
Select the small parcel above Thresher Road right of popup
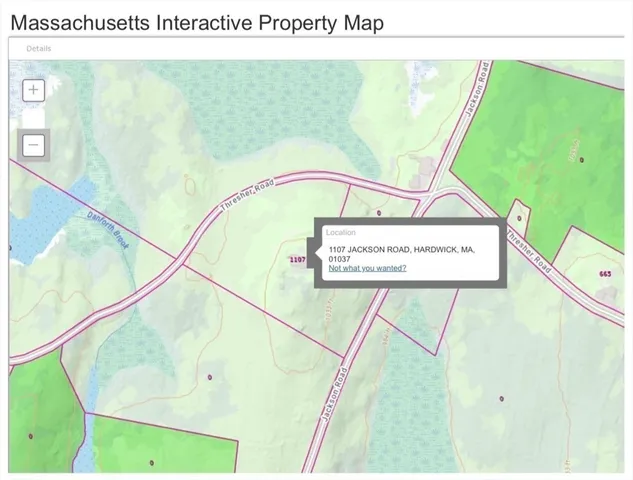coord(518,217)
